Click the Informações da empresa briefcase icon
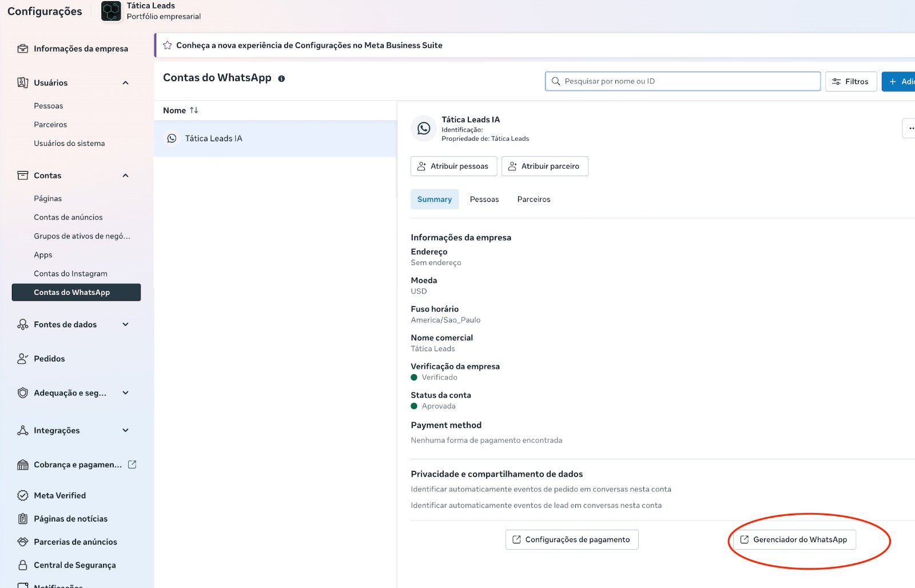 pyautogui.click(x=23, y=49)
